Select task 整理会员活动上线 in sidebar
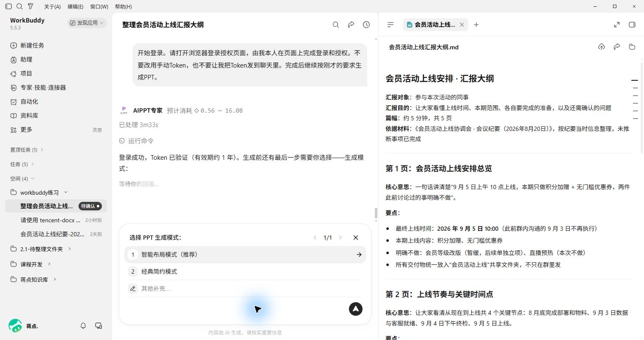This screenshot has height=340, width=644. [56, 206]
